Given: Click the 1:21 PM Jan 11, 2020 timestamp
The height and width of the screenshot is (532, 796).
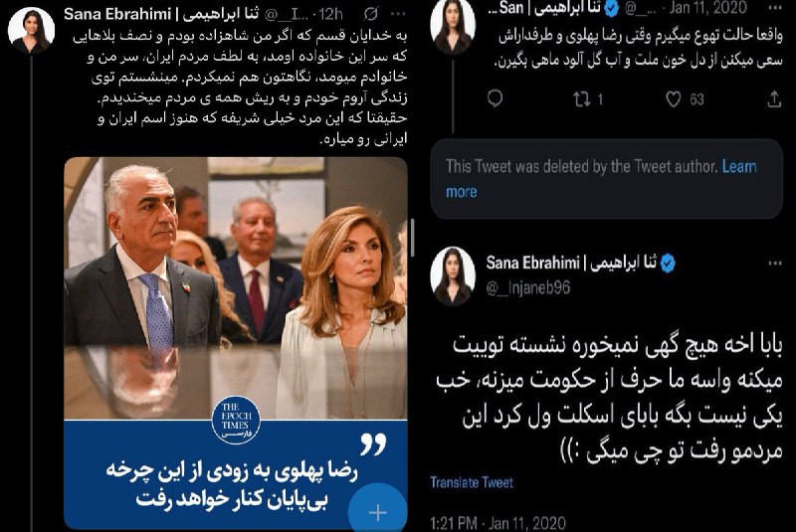Looking at the screenshot, I should click(x=497, y=523).
